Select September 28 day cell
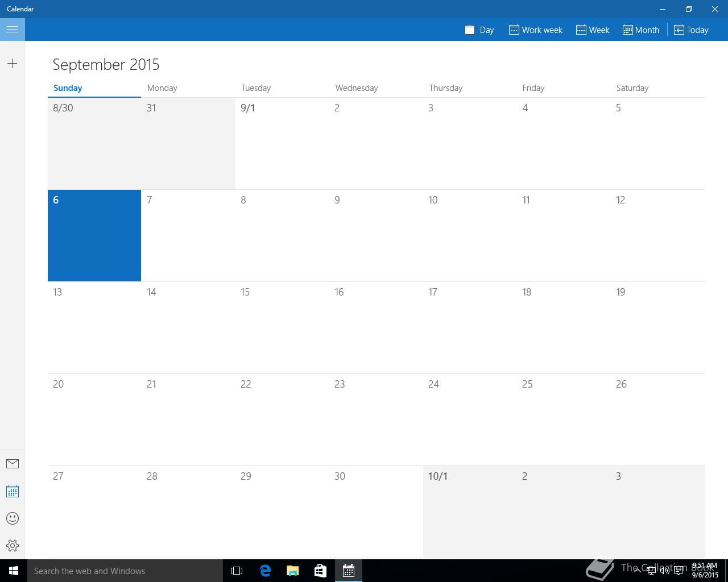Viewport: 728px width, 582px height. (x=188, y=512)
